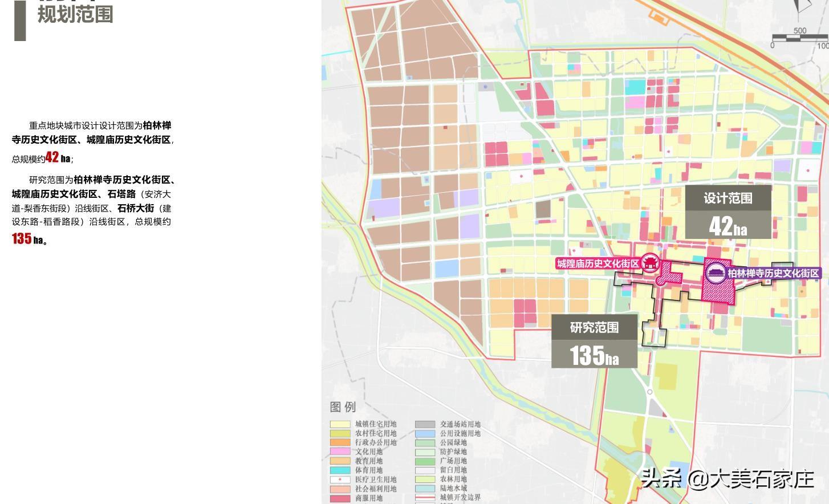Viewport: 829px width, 504px height.
Task: Click the 500 scale bar number
Action: pos(800,31)
